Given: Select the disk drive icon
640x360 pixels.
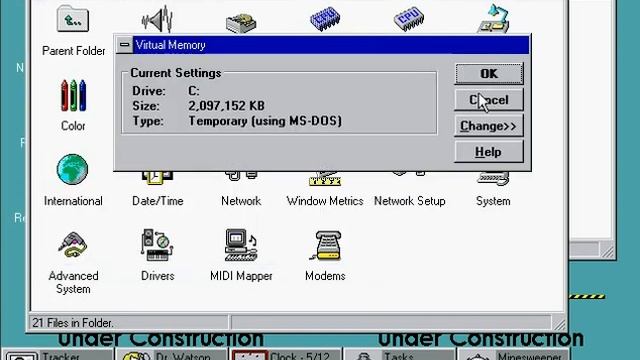Looking at the screenshot, I should pos(241,22).
